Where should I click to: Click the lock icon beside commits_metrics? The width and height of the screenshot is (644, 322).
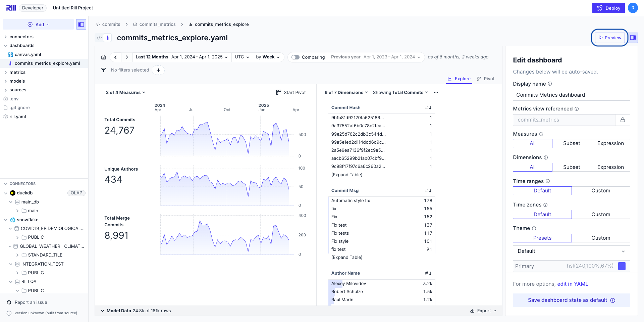pos(623,120)
